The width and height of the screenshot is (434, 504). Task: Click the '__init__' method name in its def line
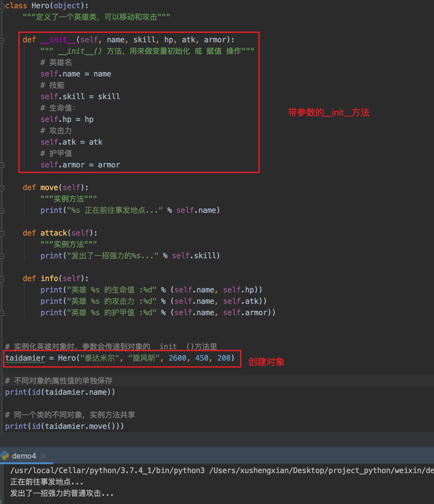tap(58, 40)
